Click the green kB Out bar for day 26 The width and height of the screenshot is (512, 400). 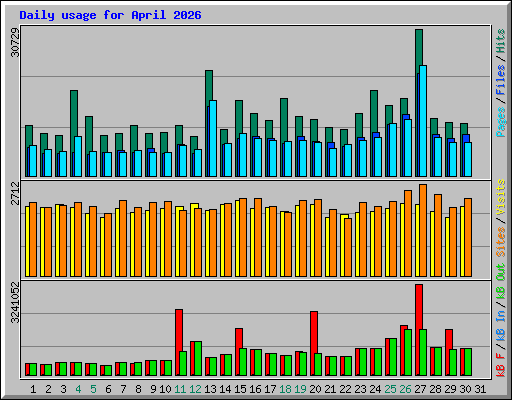(x=408, y=352)
